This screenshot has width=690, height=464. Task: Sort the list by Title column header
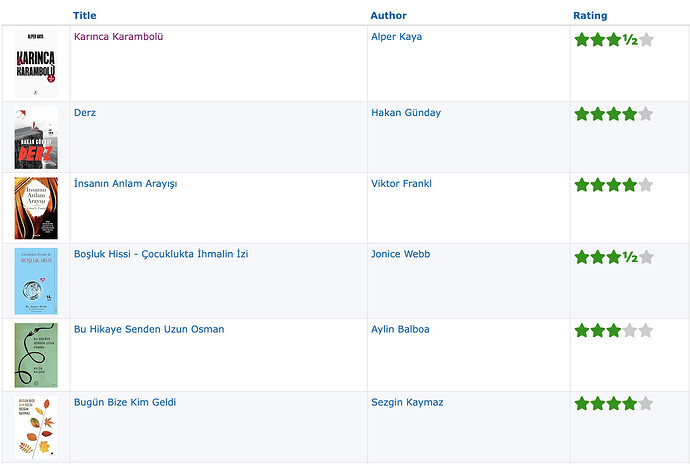pos(84,15)
